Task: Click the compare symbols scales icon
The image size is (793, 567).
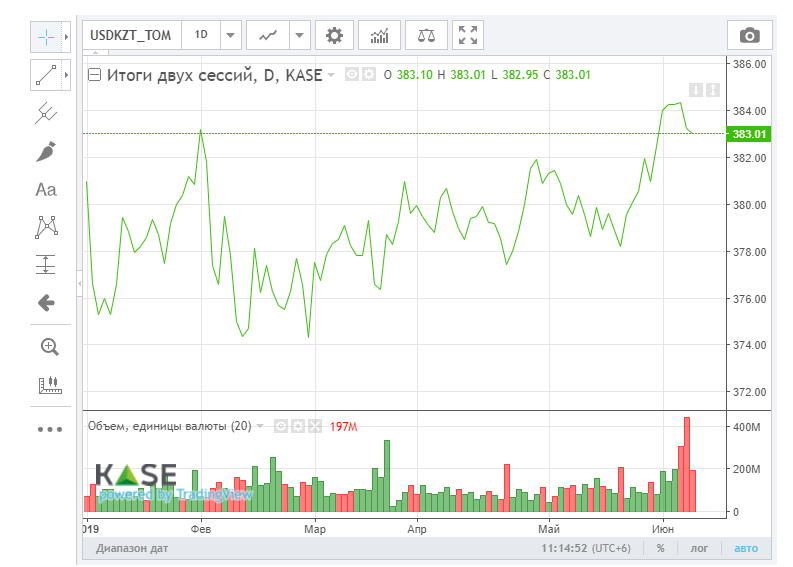Action: [427, 35]
